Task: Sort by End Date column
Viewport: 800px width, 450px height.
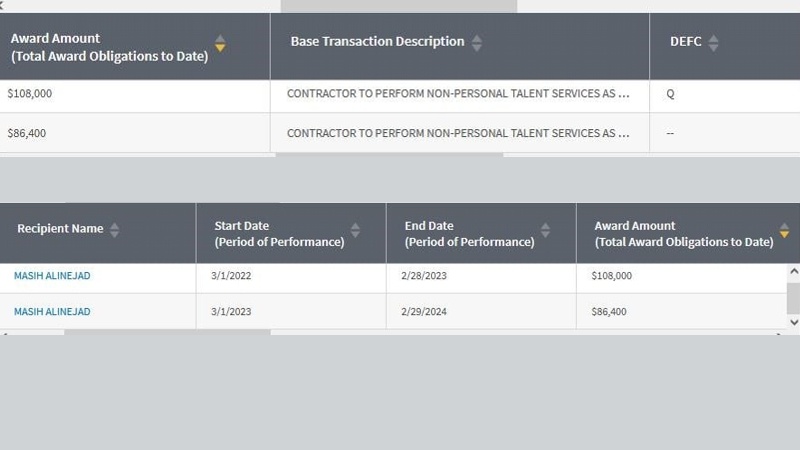Action: pyautogui.click(x=545, y=230)
